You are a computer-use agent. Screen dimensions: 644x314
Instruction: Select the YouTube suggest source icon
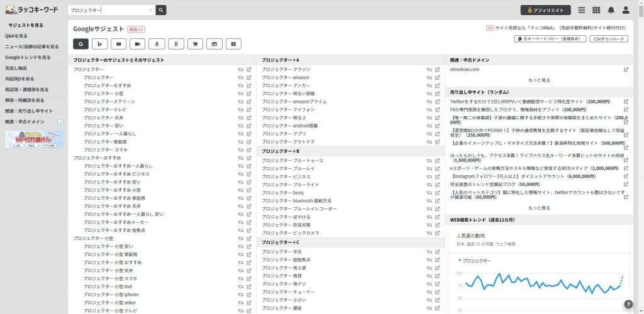[x=119, y=44]
